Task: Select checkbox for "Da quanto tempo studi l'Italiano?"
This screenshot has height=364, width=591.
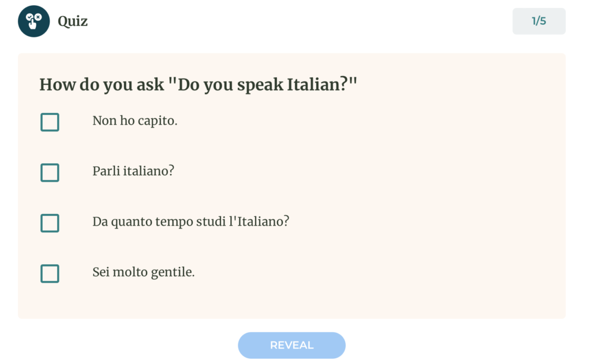Action: tap(50, 223)
